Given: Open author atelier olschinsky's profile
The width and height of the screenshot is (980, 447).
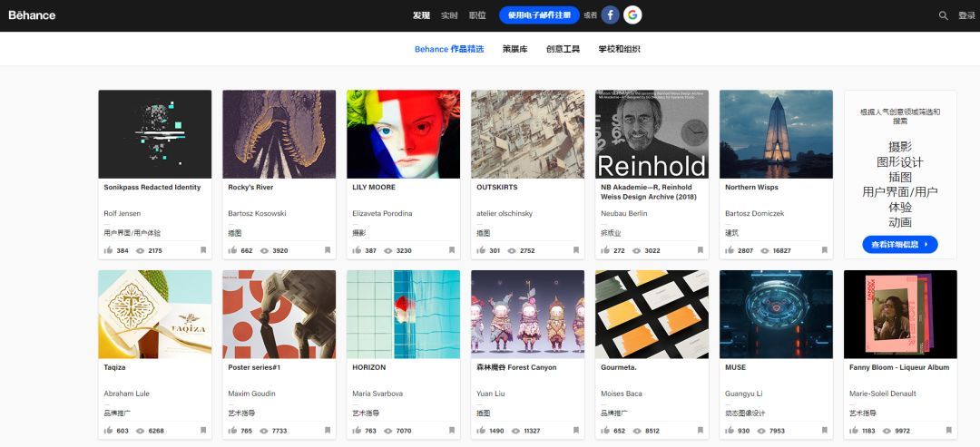Looking at the screenshot, I should 505,213.
